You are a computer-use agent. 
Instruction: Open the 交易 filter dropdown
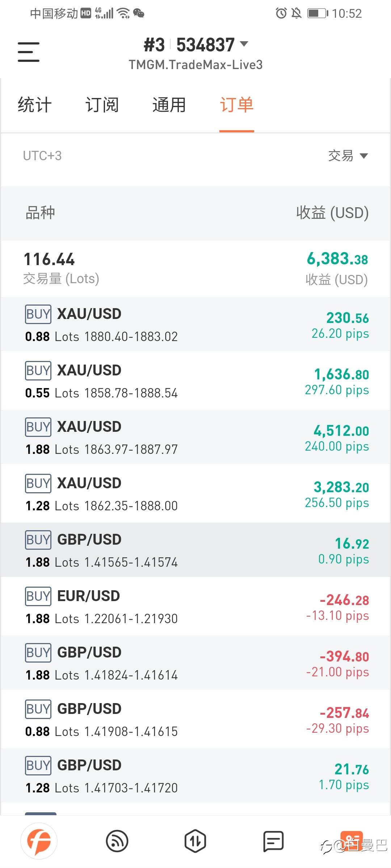348,156
